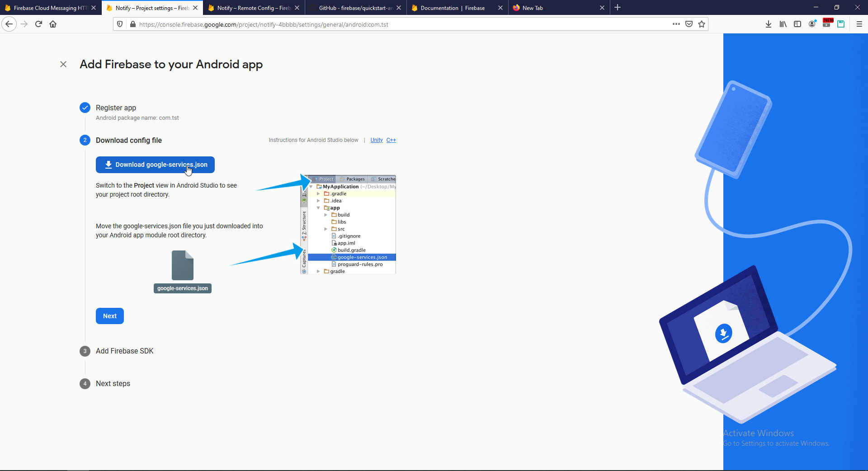Screen dimensions: 868x471
Task: Close the Notify Remote Config tab
Action: click(x=297, y=8)
